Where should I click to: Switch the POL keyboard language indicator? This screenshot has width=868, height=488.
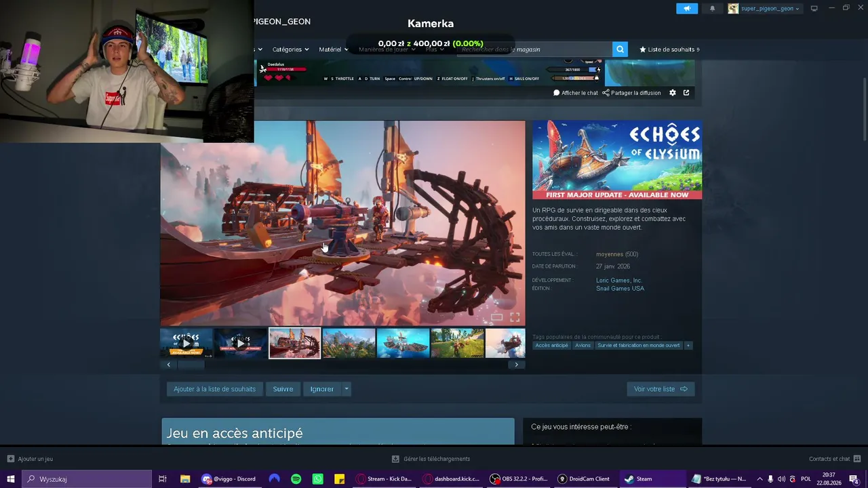(806, 479)
